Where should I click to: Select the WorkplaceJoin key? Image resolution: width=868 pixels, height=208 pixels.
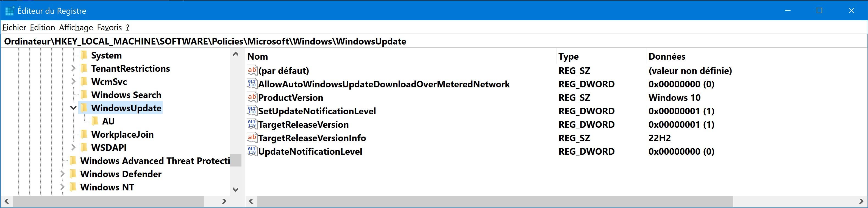click(x=122, y=134)
